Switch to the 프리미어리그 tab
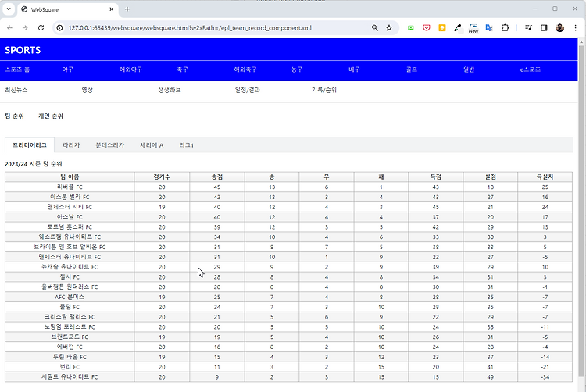This screenshot has width=586, height=392. 30,145
